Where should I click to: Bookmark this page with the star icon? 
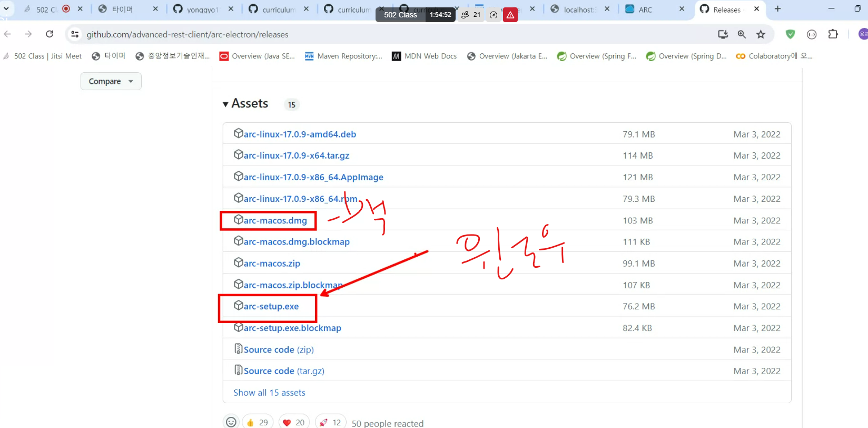pos(761,34)
